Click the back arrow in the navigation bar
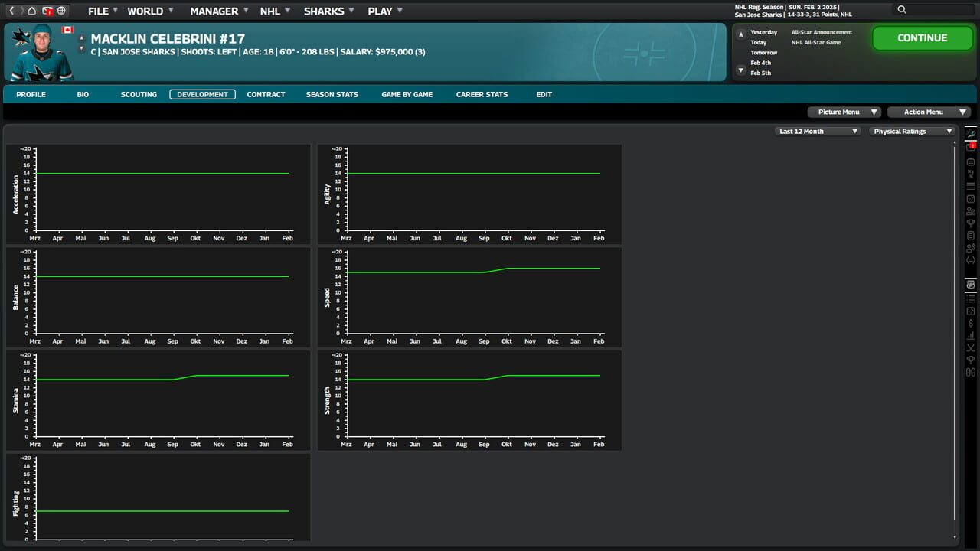The image size is (980, 551). click(11, 11)
